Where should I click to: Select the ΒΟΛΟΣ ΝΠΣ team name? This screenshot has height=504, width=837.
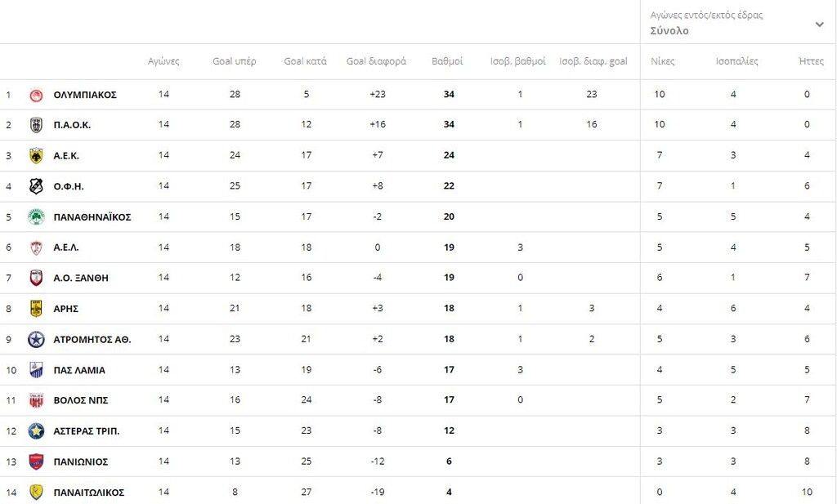click(81, 400)
